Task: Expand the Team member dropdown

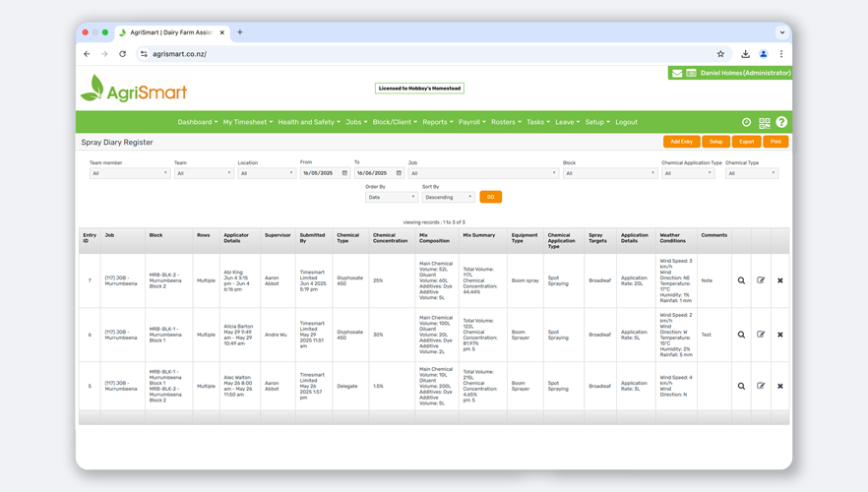Action: point(129,173)
